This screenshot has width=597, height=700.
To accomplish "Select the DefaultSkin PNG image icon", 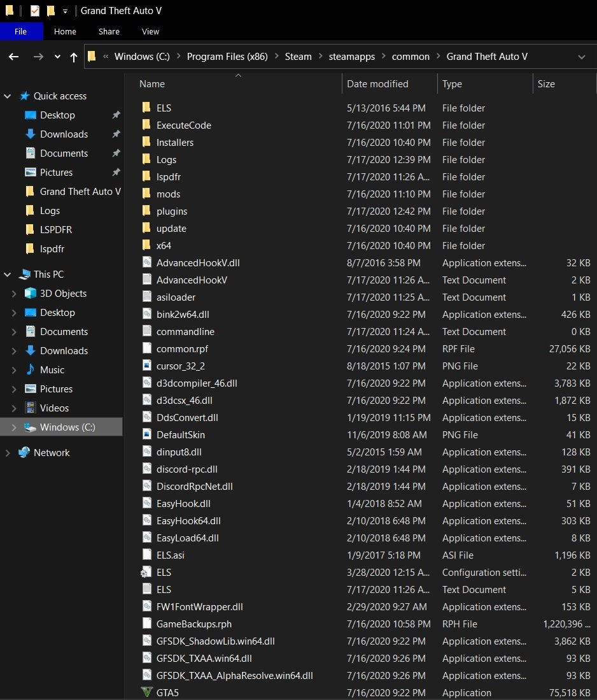I will coord(147,434).
